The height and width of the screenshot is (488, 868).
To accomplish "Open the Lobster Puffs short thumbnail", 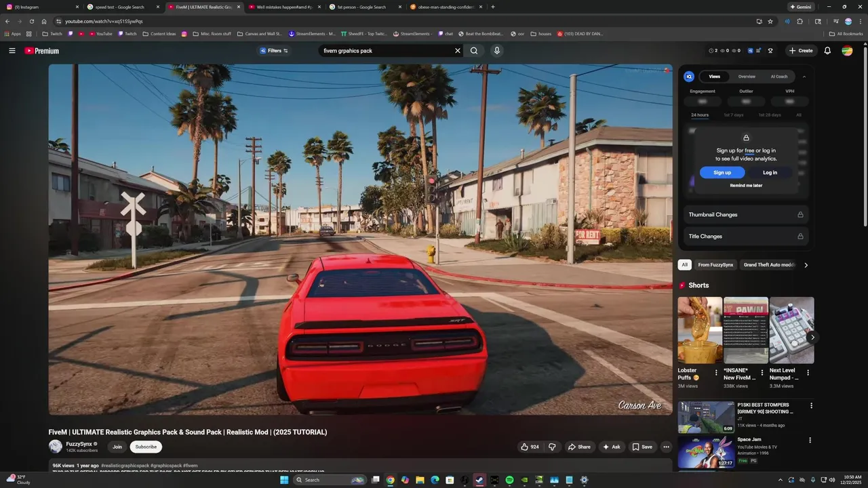I will coord(700,330).
